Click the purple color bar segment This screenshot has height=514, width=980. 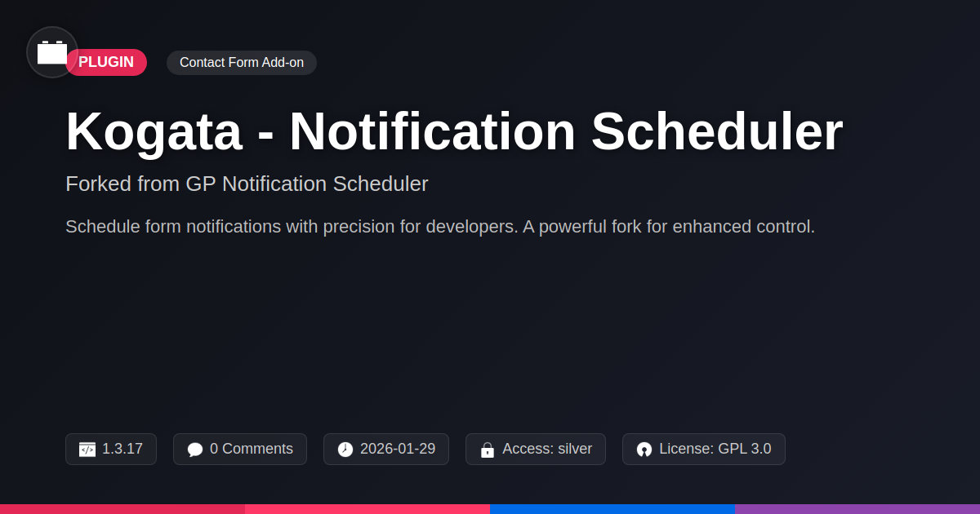click(857, 508)
